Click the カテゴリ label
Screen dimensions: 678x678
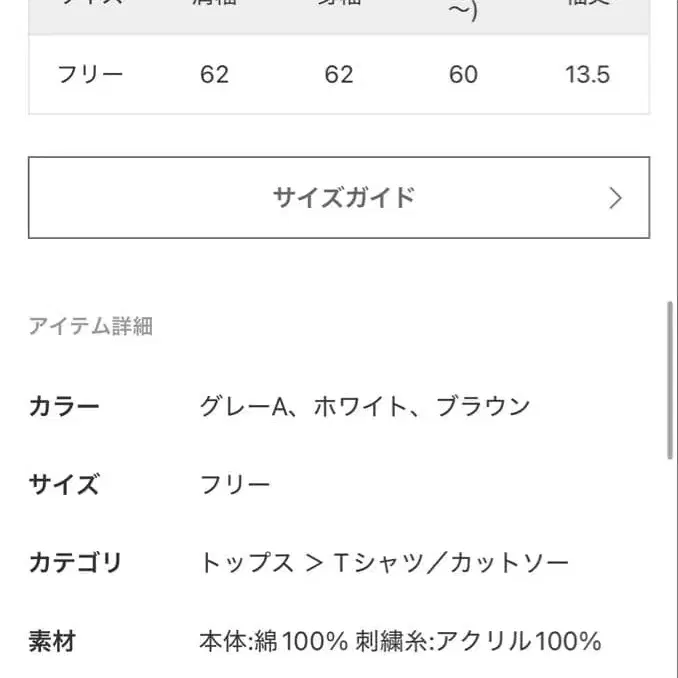pos(75,563)
